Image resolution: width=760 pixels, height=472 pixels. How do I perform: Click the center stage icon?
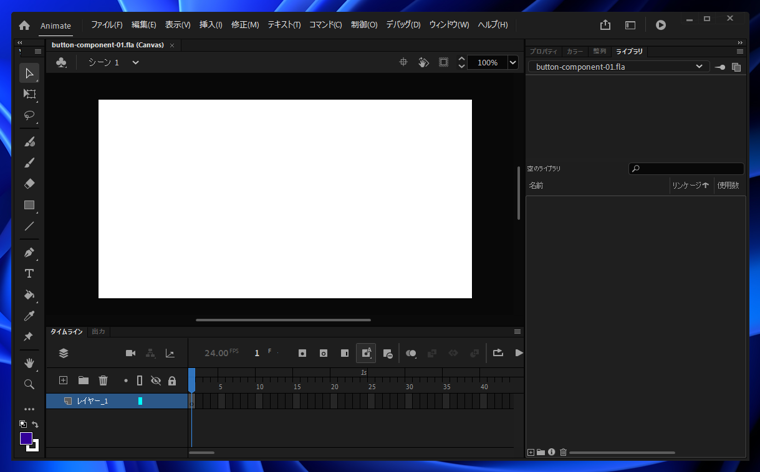(x=403, y=62)
